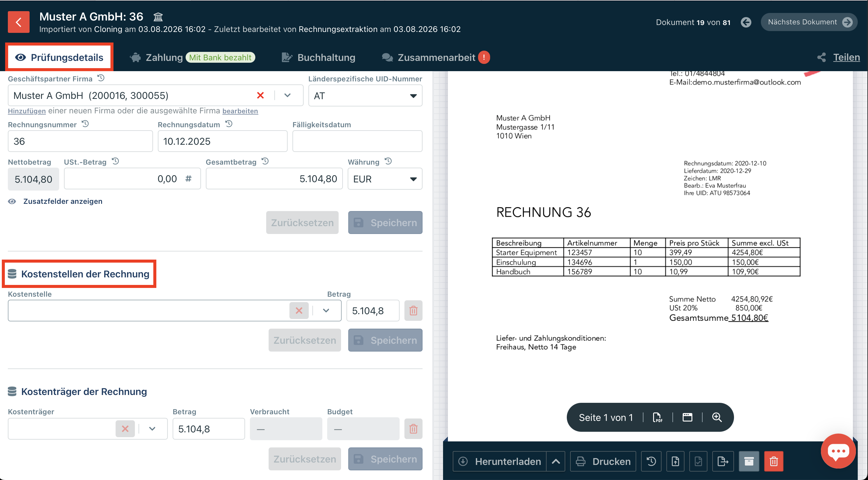Open the Länderspezifische UID-Nummer dropdown
The height and width of the screenshot is (480, 868).
(365, 96)
